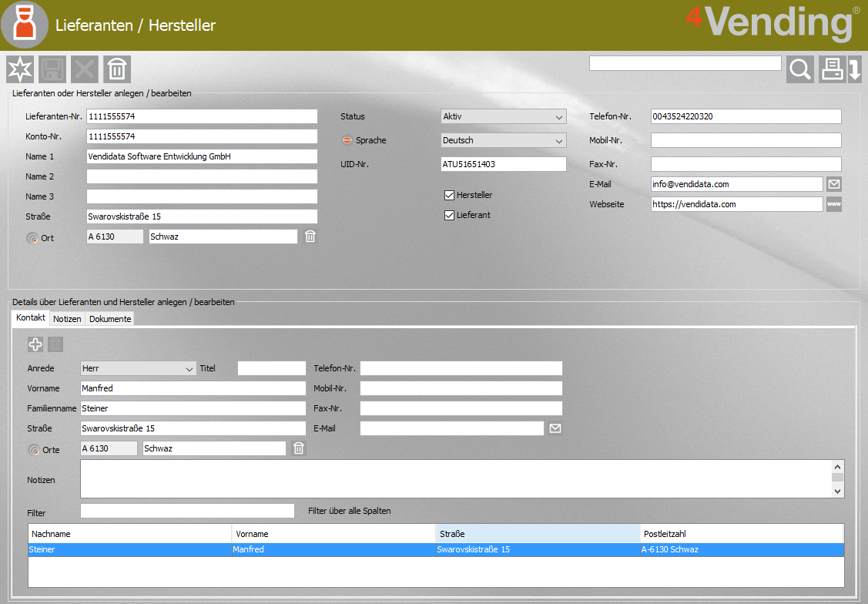This screenshot has height=604, width=868.
Task: Switch to the Dokumente tab
Action: click(x=110, y=319)
